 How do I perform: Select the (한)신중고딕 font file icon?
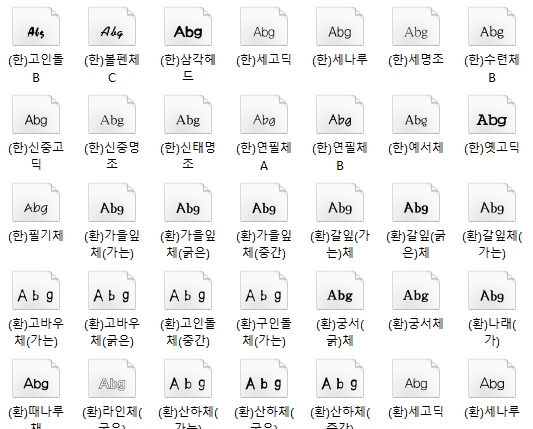click(36, 115)
